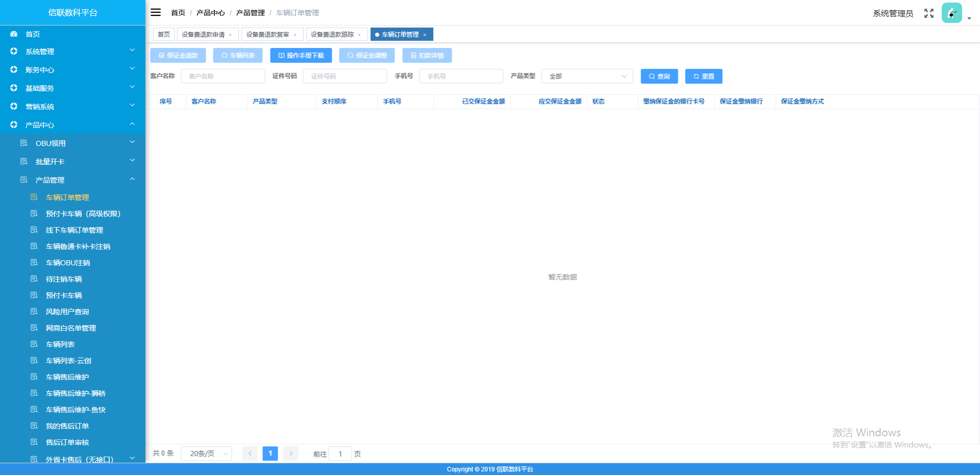This screenshot has height=475, width=980.
Task: Open 预付卡车辆（高级权限） in sidebar
Action: point(83,213)
